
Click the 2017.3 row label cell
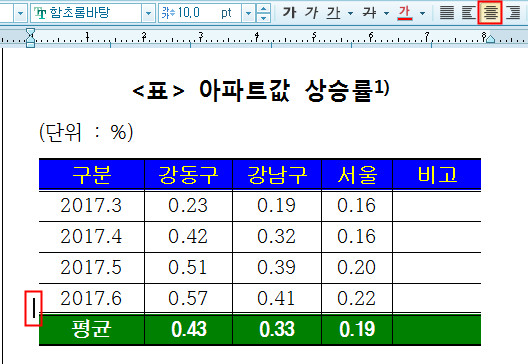pos(92,206)
